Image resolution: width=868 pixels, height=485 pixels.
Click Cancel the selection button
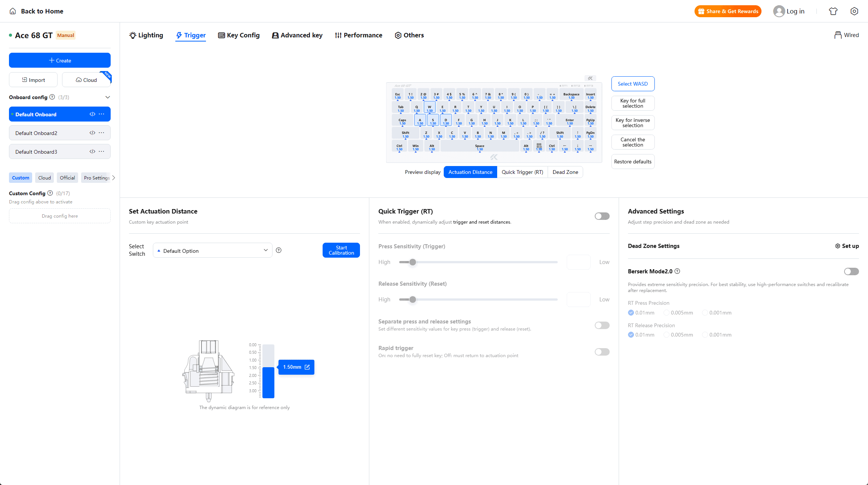tap(633, 142)
